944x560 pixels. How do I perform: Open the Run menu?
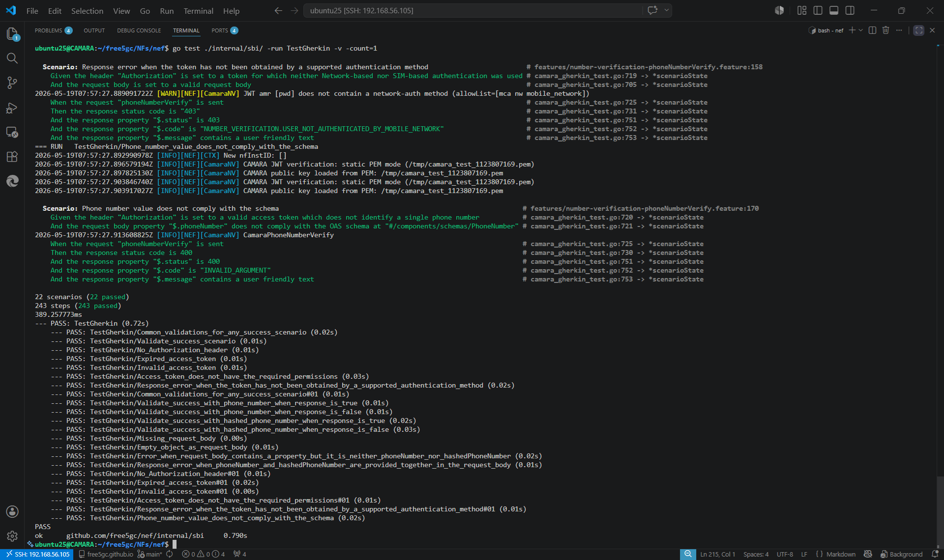pyautogui.click(x=167, y=11)
